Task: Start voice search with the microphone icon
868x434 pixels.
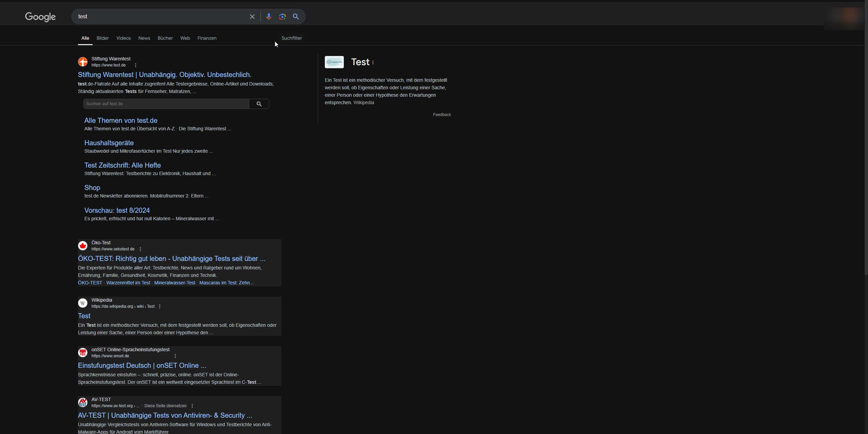Action: [x=269, y=17]
